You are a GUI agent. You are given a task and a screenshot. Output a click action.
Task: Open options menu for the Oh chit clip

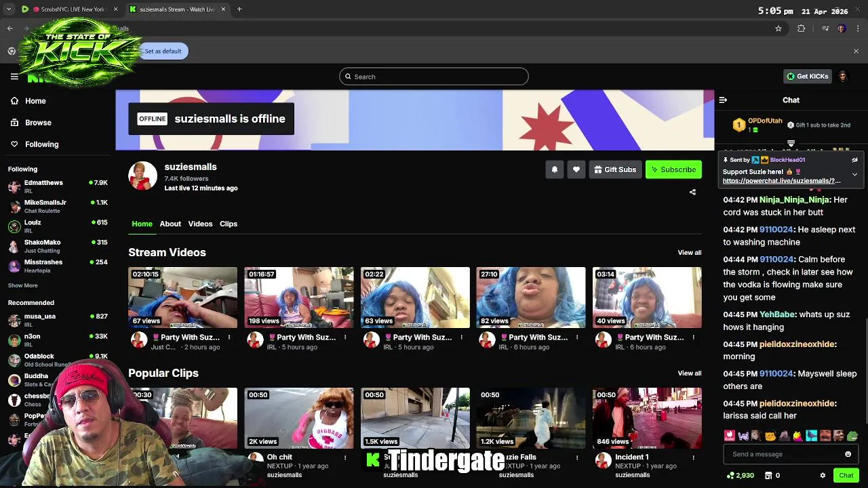345,457
